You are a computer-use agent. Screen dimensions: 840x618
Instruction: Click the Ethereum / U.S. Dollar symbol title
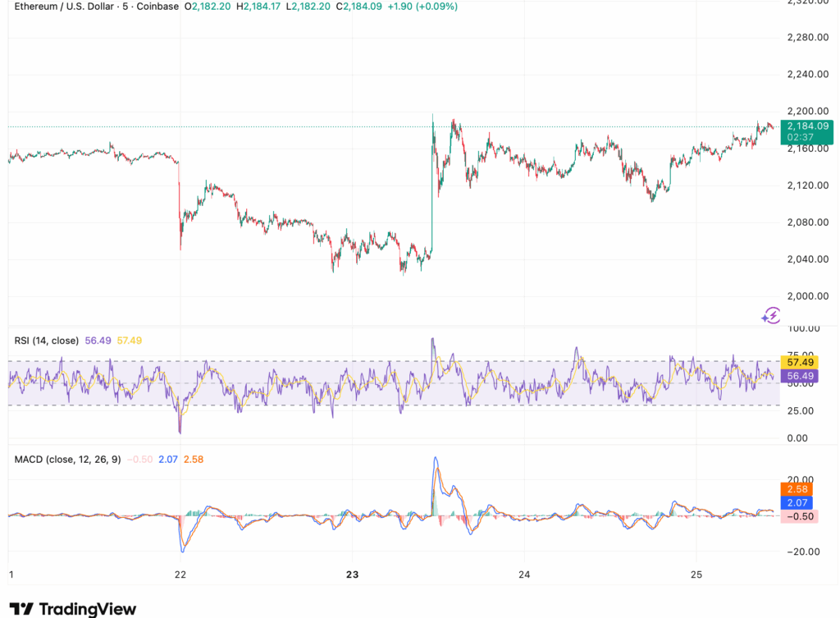(64, 7)
